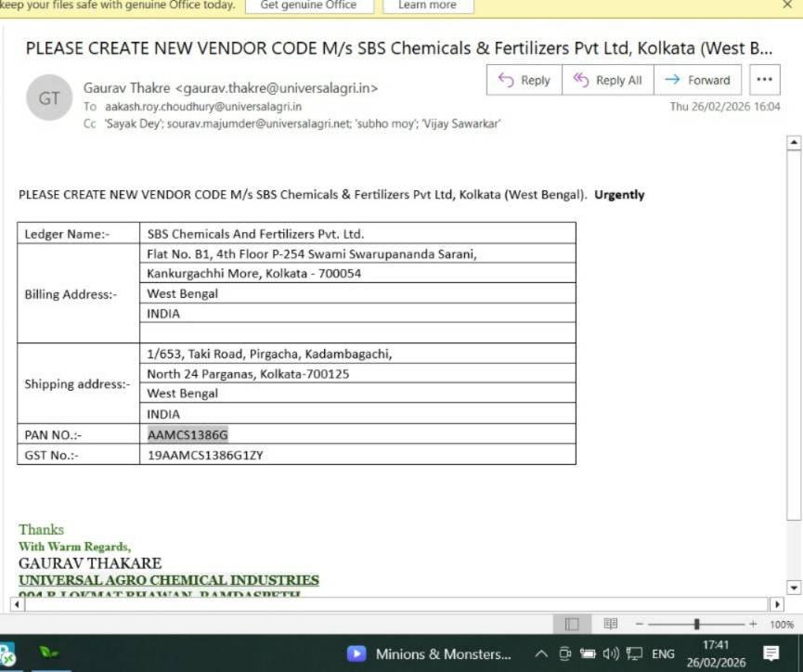This screenshot has width=803, height=672.
Task: Open Windows notification center icon
Action: point(771,653)
